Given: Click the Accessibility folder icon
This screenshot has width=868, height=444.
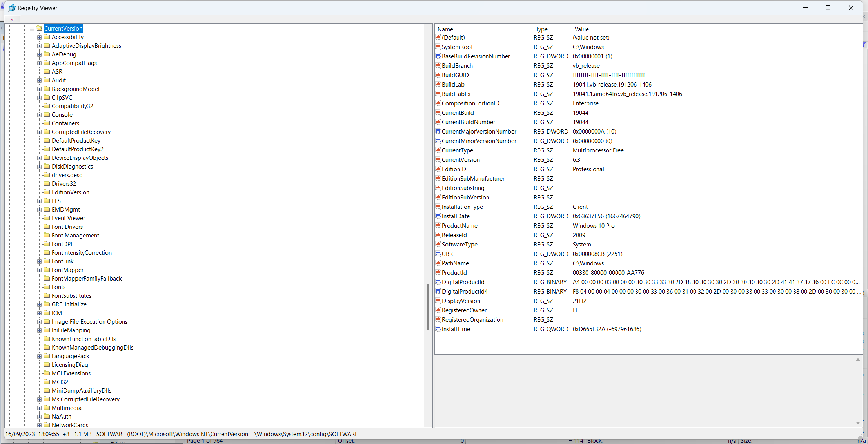Looking at the screenshot, I should tap(47, 37).
